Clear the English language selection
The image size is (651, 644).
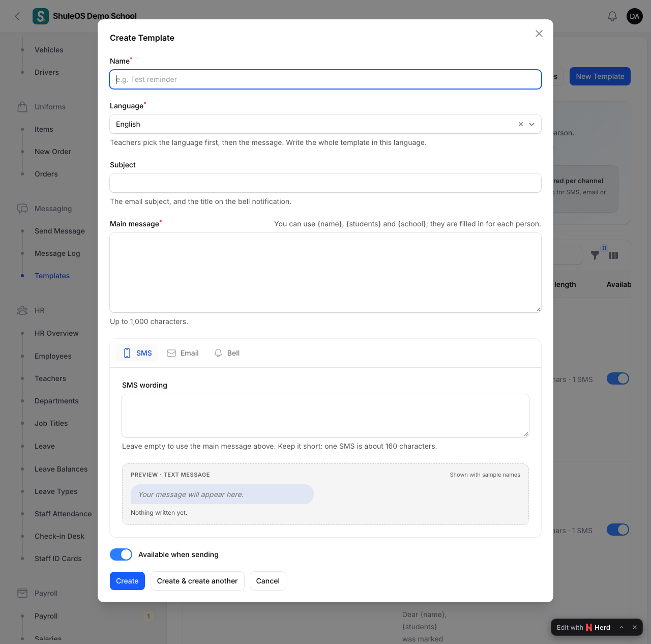pos(521,124)
